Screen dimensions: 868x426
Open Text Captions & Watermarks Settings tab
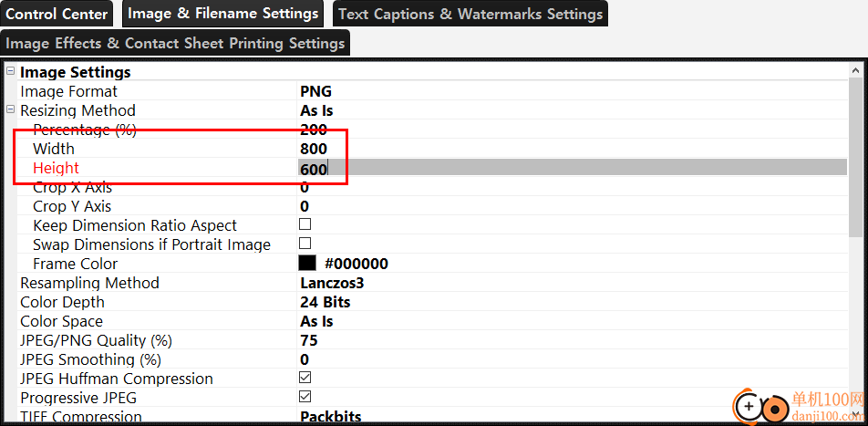pyautogui.click(x=470, y=14)
